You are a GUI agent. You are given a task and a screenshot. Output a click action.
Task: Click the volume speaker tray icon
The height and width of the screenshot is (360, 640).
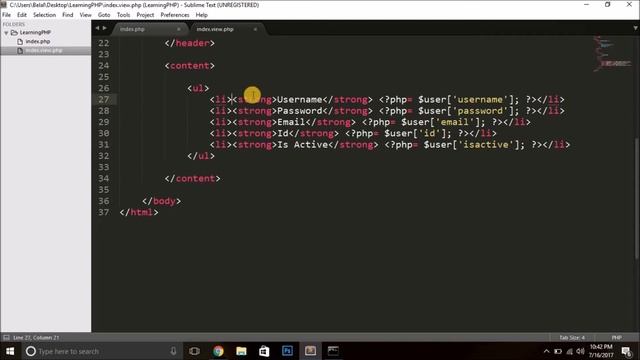coord(580,351)
